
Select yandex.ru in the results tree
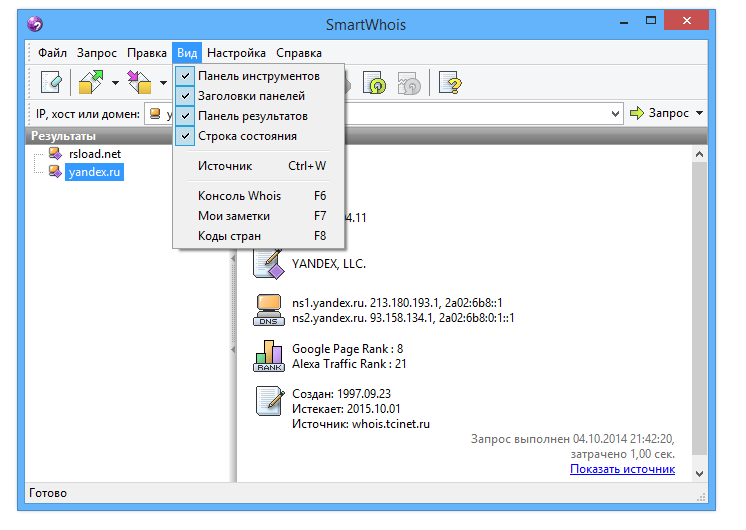click(94, 172)
